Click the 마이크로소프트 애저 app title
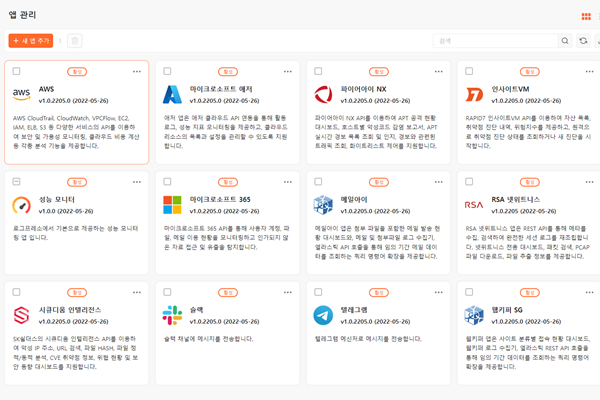 pyautogui.click(x=221, y=89)
